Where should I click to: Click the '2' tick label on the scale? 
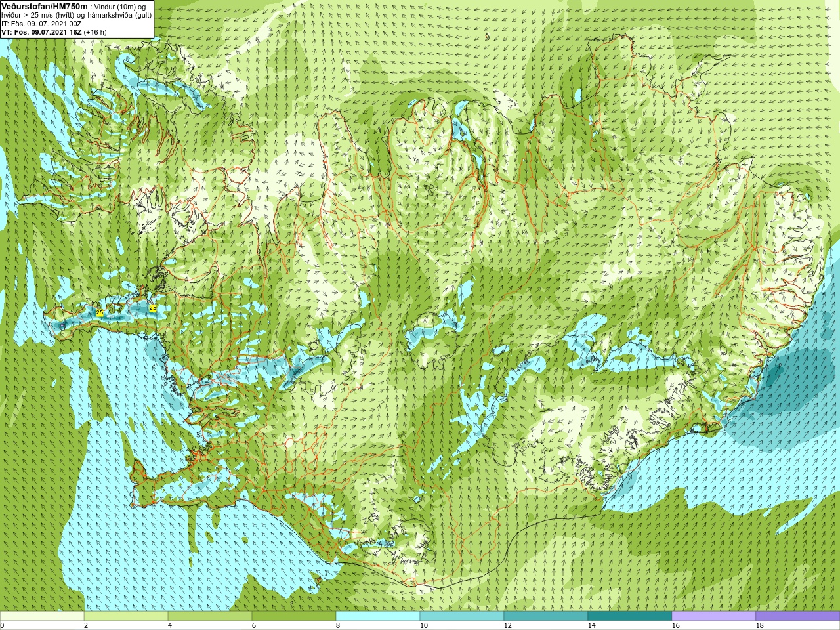[86, 625]
